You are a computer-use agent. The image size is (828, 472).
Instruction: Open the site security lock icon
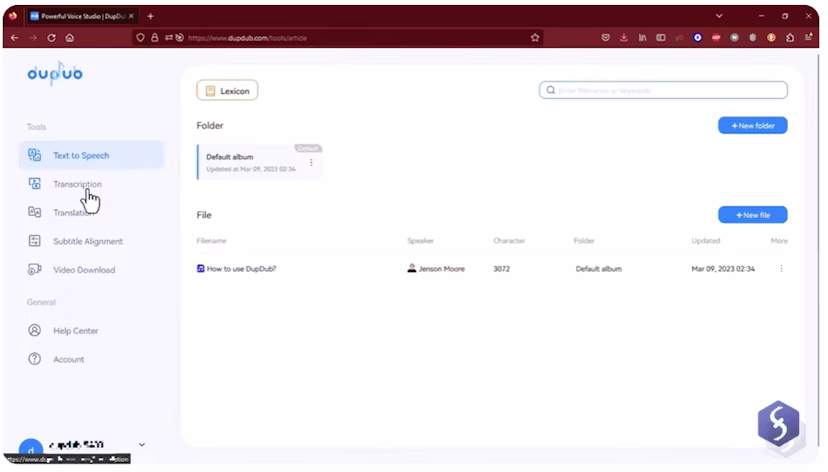coord(155,37)
